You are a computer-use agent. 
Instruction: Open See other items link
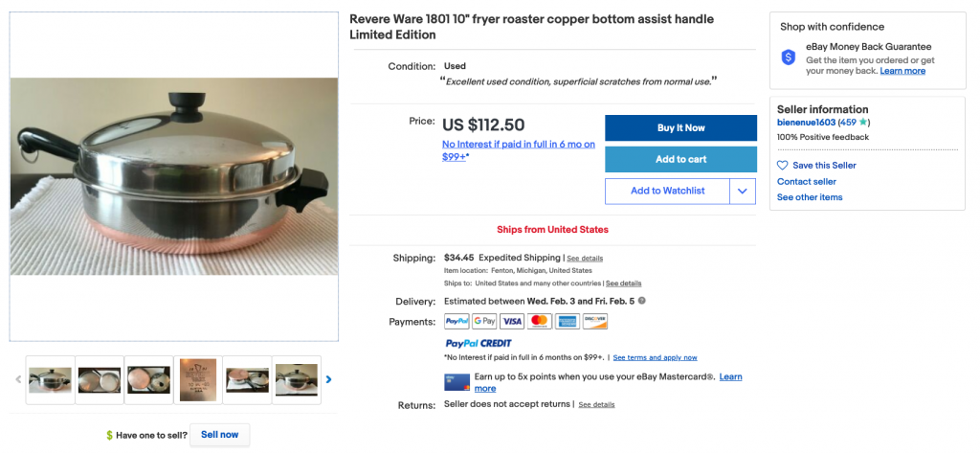810,197
